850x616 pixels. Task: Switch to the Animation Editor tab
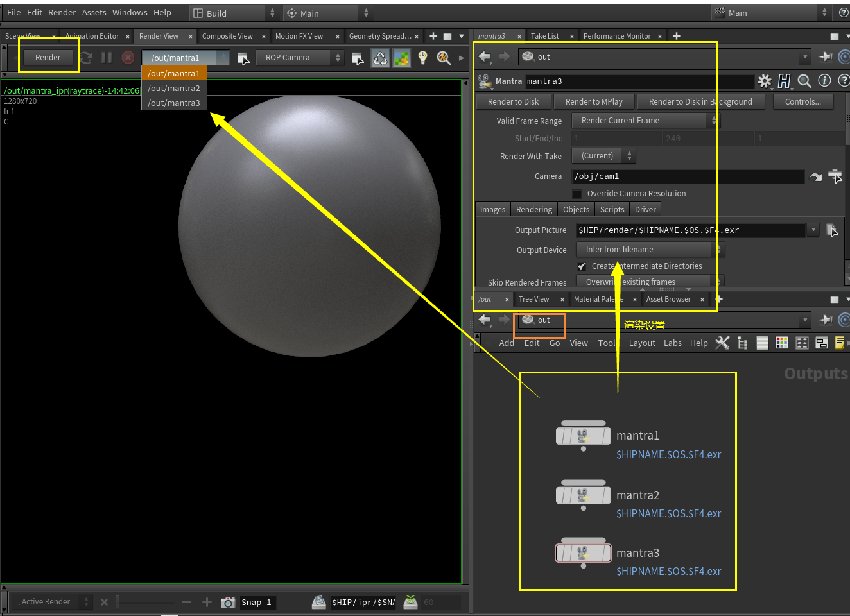92,36
